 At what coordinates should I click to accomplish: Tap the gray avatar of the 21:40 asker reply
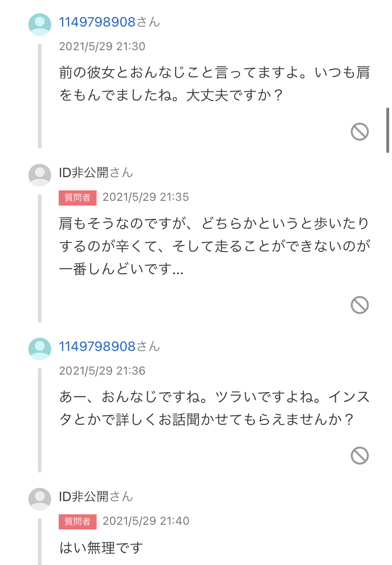(40, 499)
